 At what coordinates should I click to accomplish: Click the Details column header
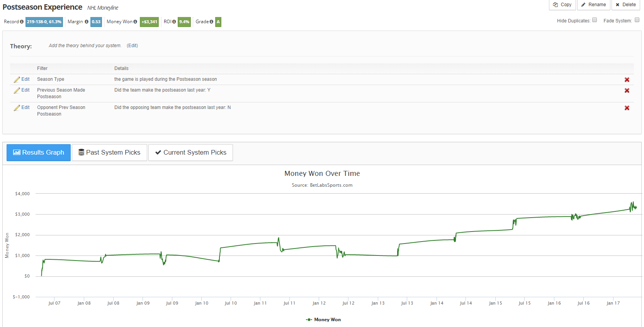121,68
